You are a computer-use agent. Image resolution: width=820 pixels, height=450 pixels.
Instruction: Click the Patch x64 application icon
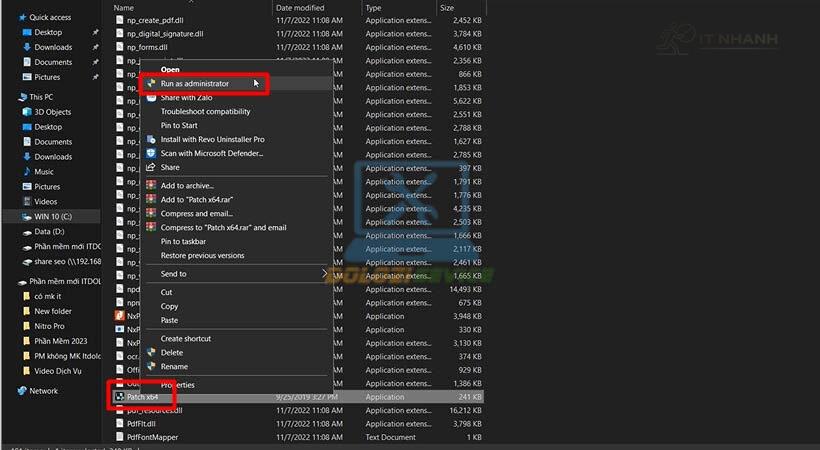tap(119, 397)
